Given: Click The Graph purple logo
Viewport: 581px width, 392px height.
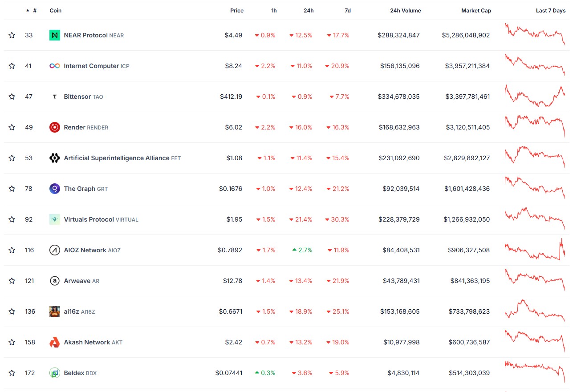Looking at the screenshot, I should tap(55, 189).
